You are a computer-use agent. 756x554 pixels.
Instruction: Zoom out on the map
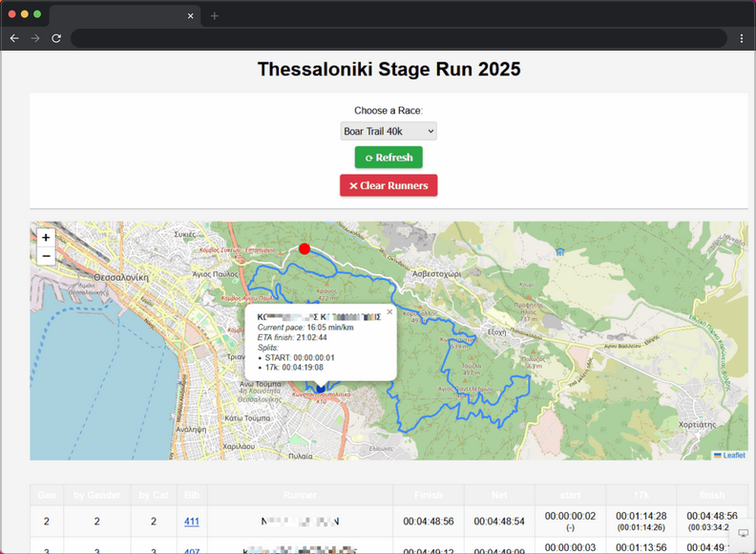click(x=46, y=256)
